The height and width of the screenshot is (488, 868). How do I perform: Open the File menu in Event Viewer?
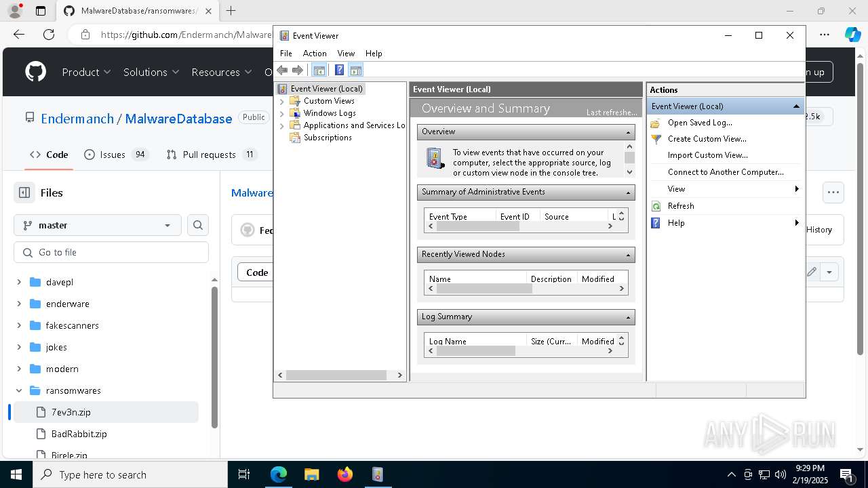(x=286, y=54)
